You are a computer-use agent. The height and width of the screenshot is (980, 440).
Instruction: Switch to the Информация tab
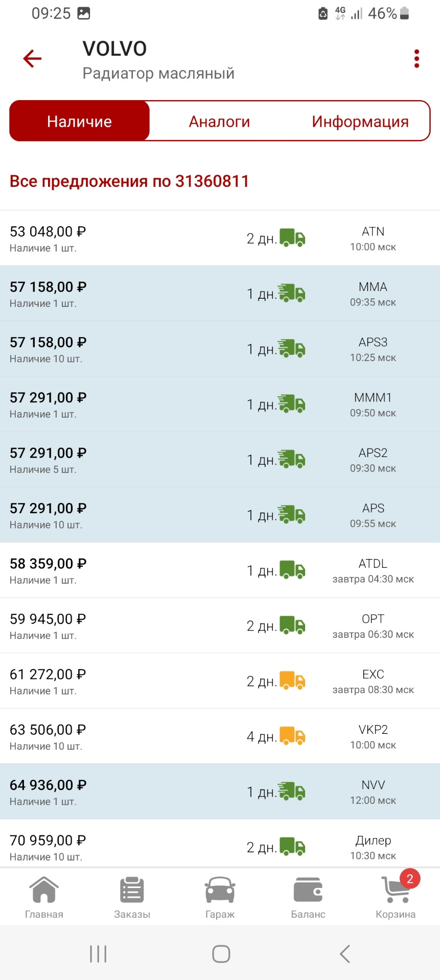360,122
